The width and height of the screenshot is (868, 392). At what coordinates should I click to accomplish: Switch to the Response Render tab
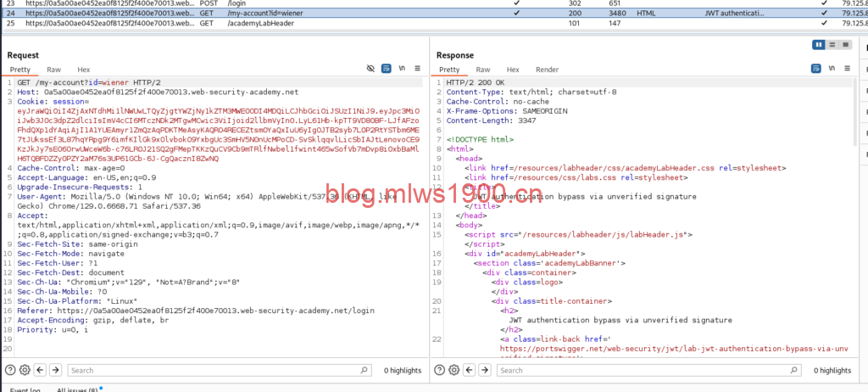point(547,70)
